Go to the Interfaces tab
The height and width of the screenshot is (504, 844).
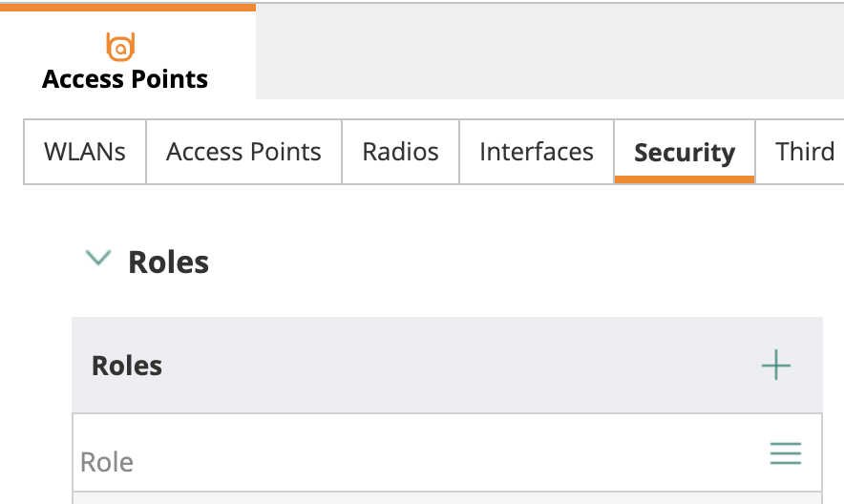(x=536, y=152)
